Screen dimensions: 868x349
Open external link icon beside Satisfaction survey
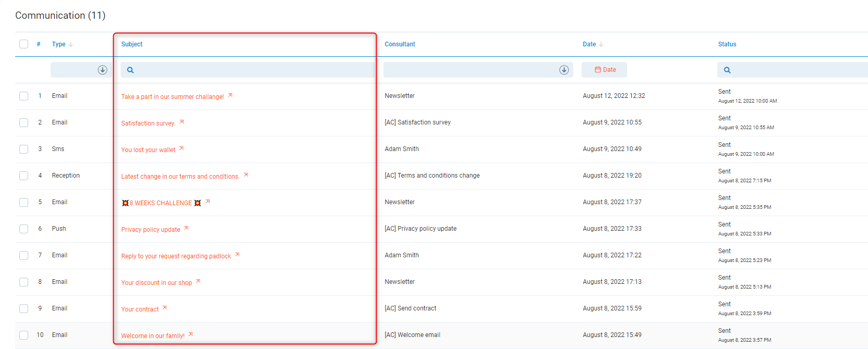pos(182,122)
